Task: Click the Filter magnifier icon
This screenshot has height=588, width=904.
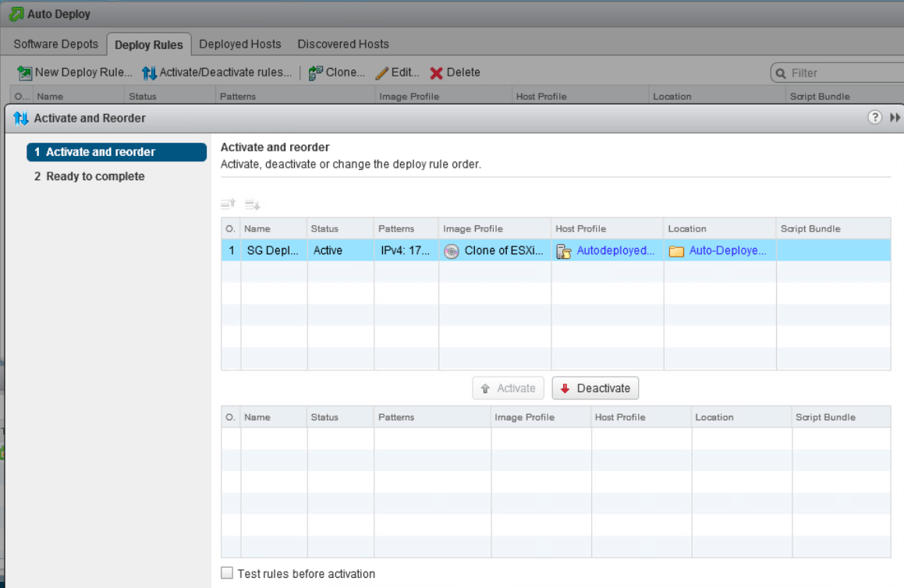Action: 781,73
